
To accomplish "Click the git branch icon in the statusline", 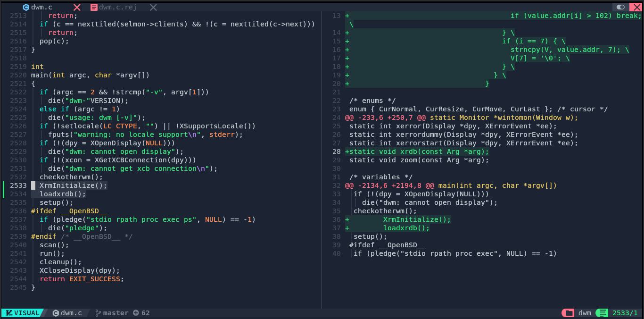I will (x=98, y=313).
